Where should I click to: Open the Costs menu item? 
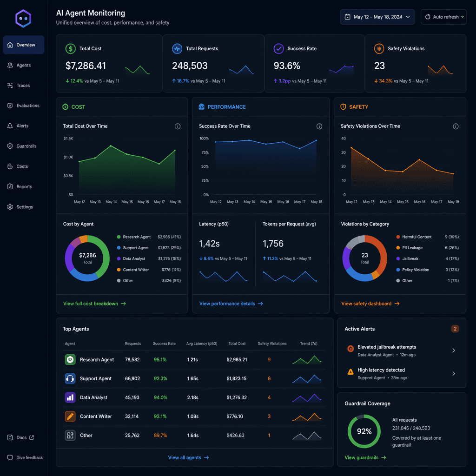(x=24, y=166)
